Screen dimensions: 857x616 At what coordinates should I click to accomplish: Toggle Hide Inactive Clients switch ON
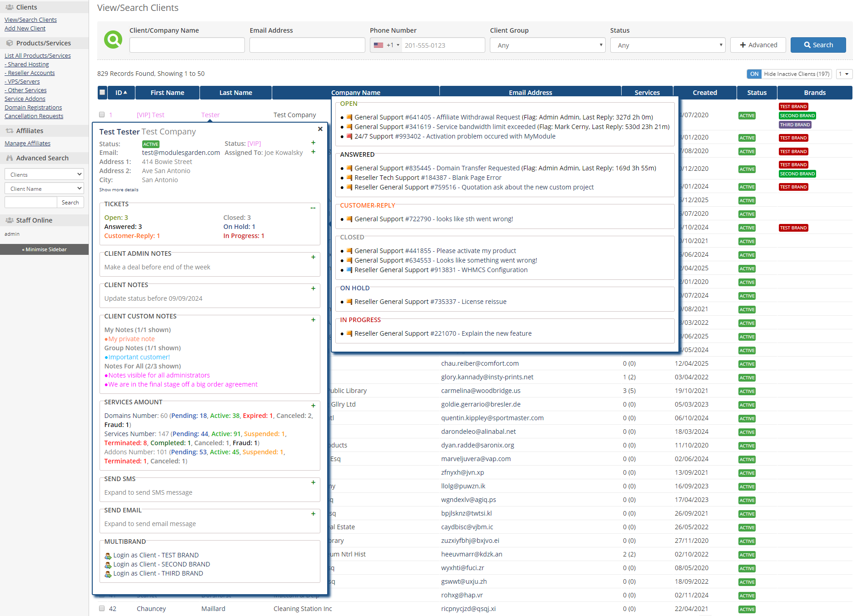point(754,74)
